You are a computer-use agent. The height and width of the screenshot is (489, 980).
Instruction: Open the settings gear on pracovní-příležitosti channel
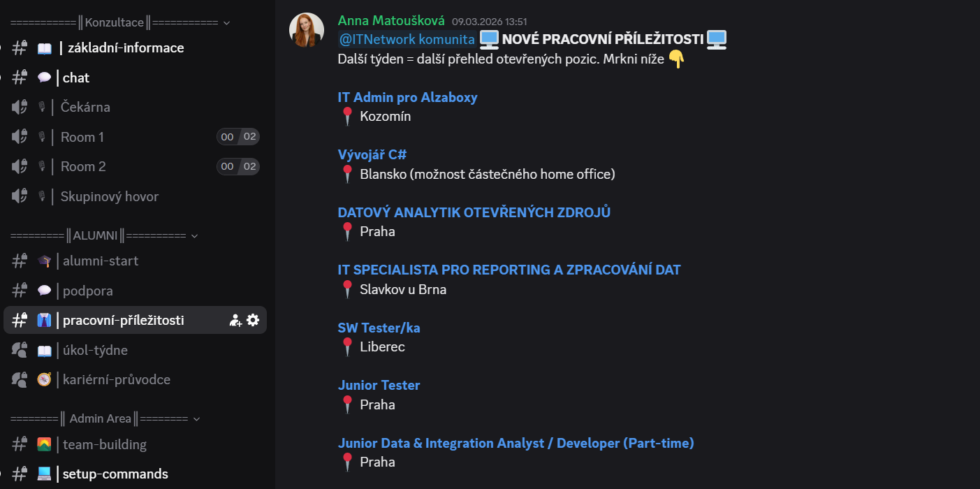tap(253, 319)
